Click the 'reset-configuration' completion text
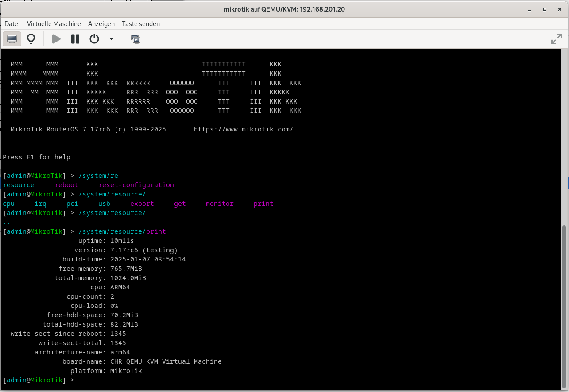This screenshot has width=569, height=392. tap(136, 185)
